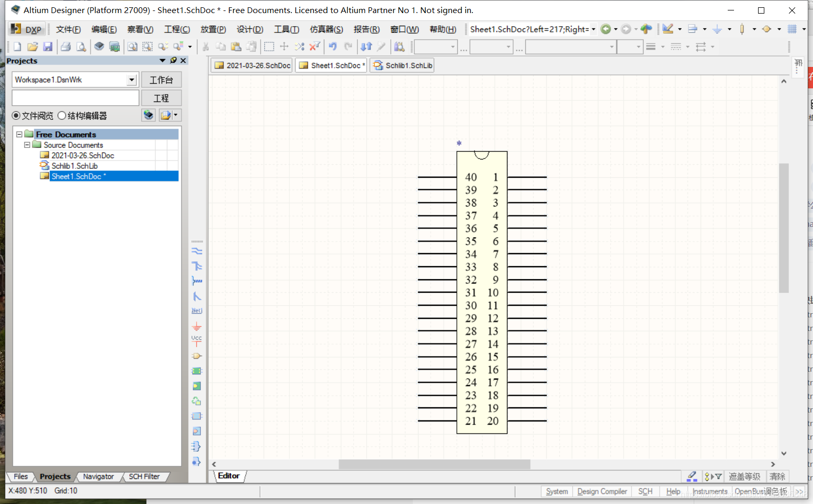Select the Place Wire tool
This screenshot has height=504, width=813.
(x=197, y=251)
